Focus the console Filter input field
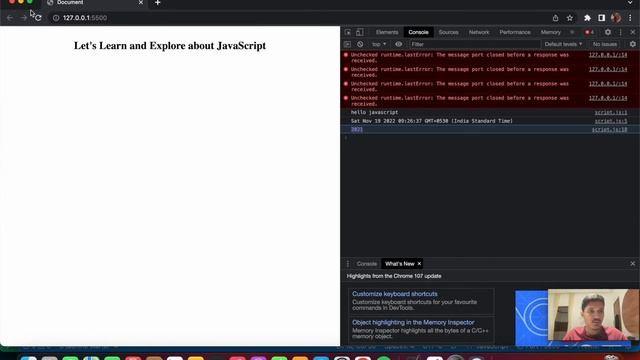This screenshot has height=360, width=640. (x=475, y=44)
